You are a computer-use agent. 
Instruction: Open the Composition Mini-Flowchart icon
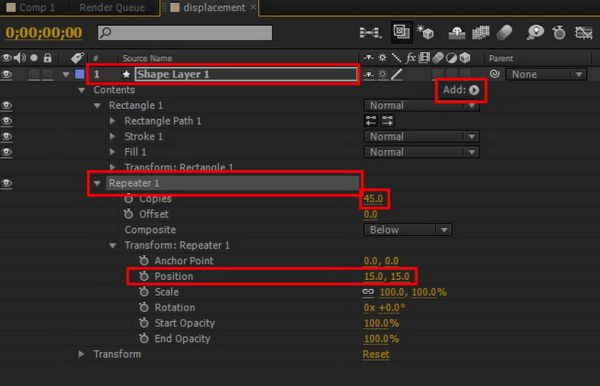[370, 33]
